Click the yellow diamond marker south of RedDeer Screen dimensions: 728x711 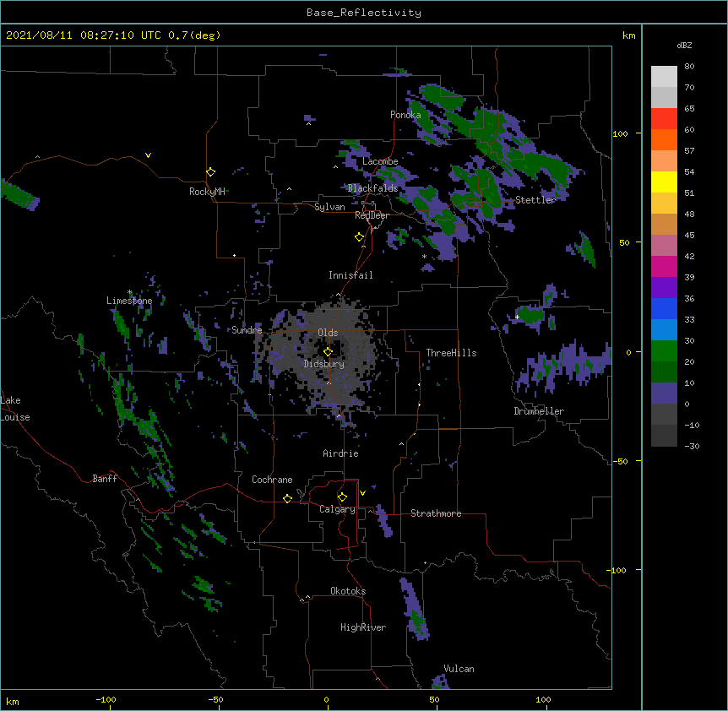(x=359, y=237)
